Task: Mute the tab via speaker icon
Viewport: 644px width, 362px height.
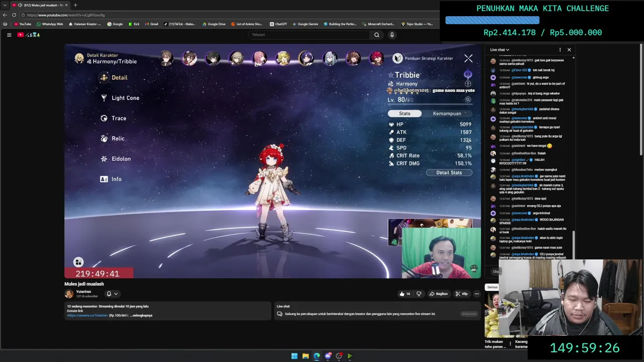Action: click(20, 5)
